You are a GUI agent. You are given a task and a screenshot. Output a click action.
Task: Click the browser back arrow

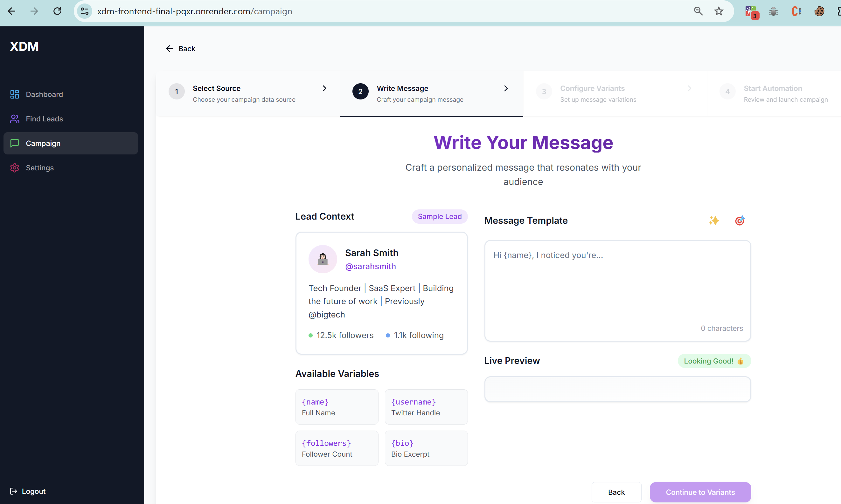coord(11,11)
